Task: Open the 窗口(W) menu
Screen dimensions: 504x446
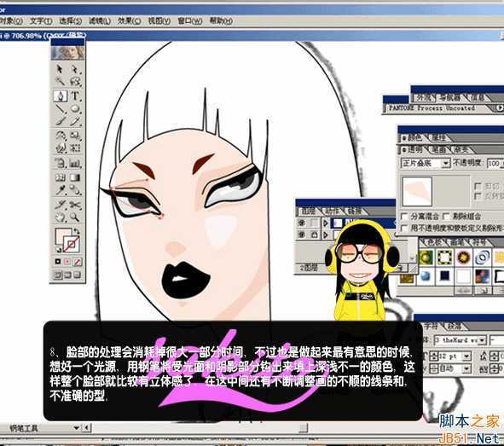Action: 189,20
